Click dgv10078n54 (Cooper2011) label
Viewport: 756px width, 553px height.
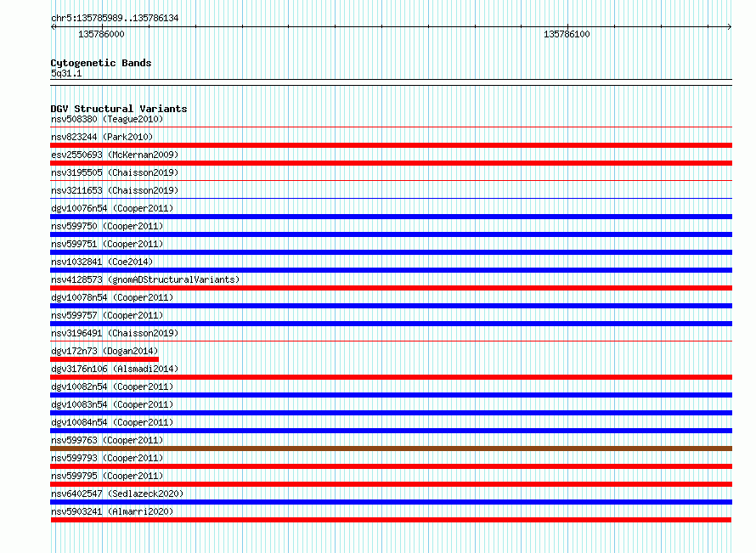pos(112,297)
